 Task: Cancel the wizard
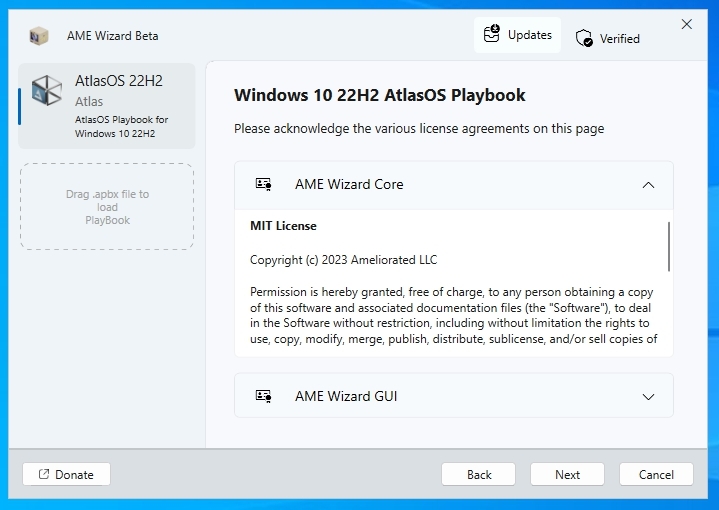click(656, 474)
